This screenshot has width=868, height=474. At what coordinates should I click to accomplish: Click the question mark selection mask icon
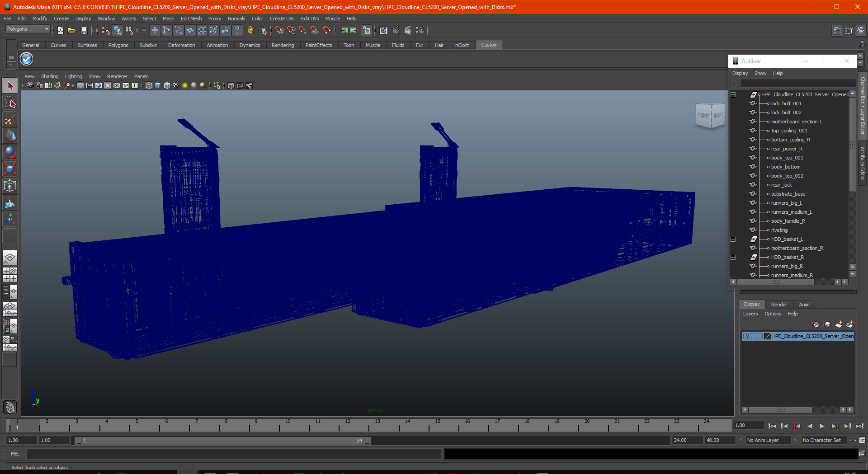coord(237,30)
